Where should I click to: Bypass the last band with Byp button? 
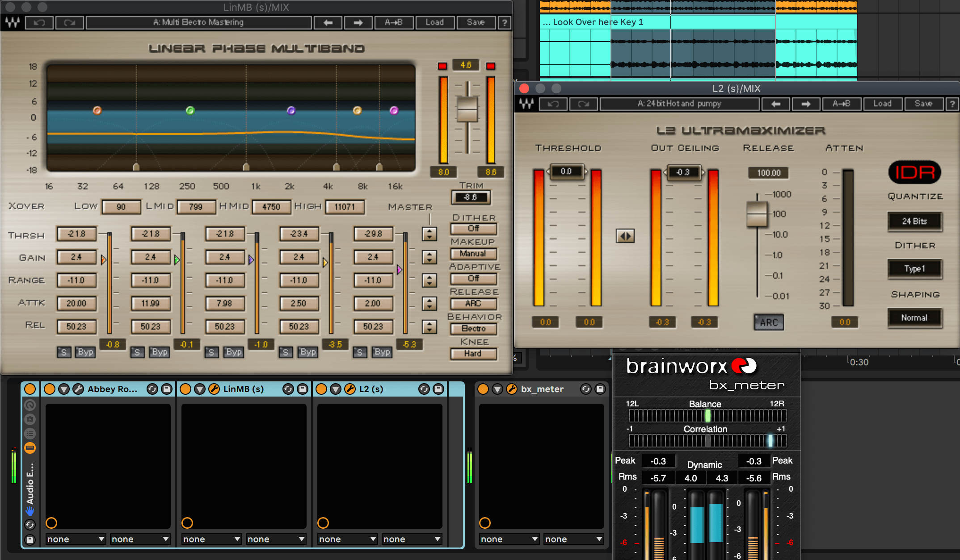(x=382, y=352)
